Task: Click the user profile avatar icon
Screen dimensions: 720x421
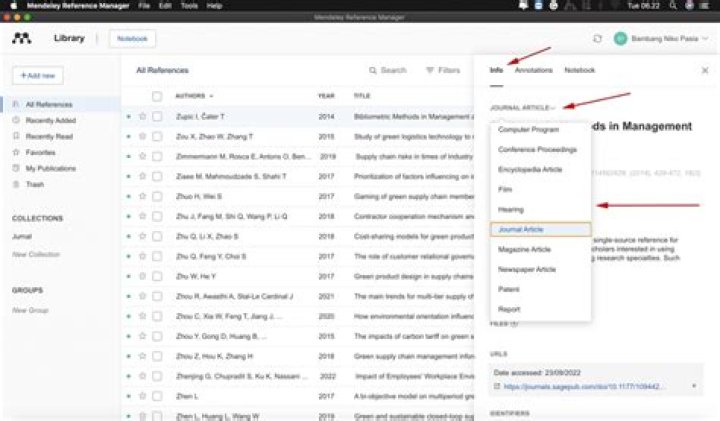Action: [620, 39]
